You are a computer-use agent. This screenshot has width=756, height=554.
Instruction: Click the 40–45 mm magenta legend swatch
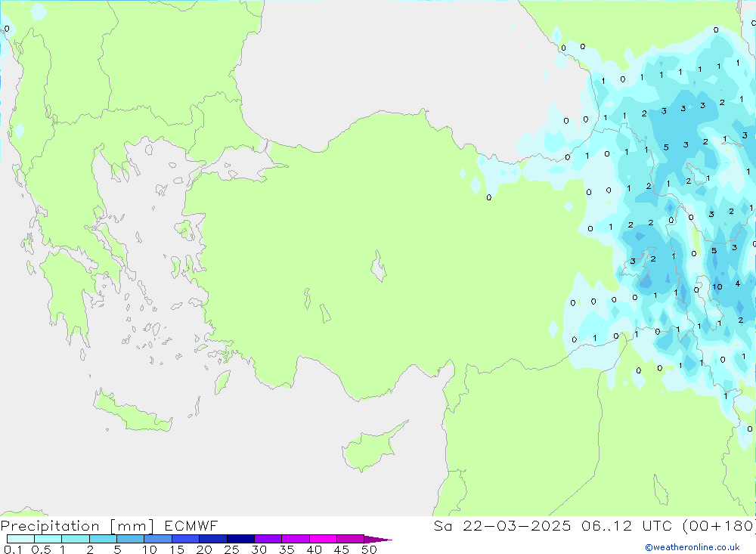click(323, 539)
